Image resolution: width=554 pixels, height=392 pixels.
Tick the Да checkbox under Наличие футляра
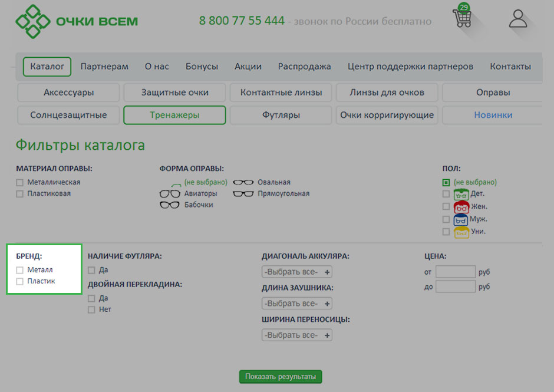point(91,270)
